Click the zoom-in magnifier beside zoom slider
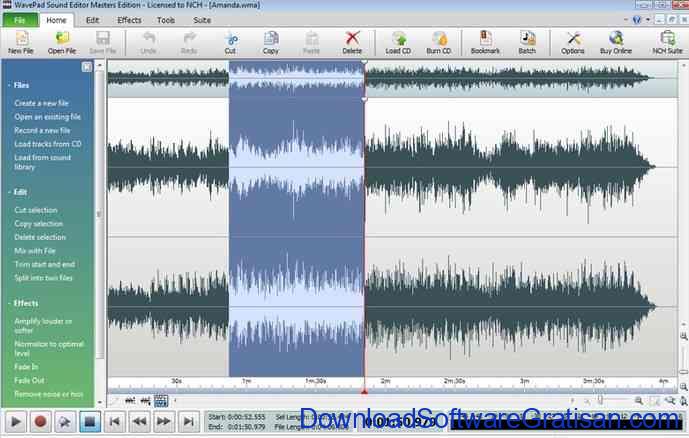 point(638,401)
